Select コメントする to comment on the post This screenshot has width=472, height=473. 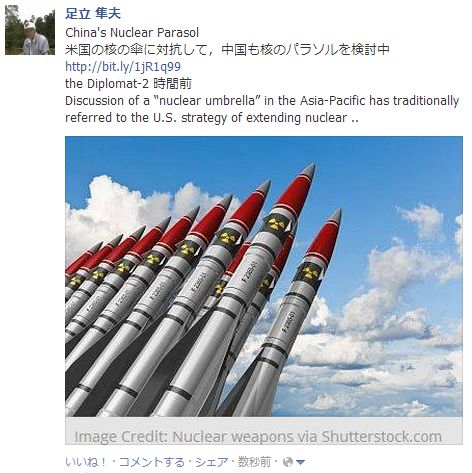(x=152, y=462)
